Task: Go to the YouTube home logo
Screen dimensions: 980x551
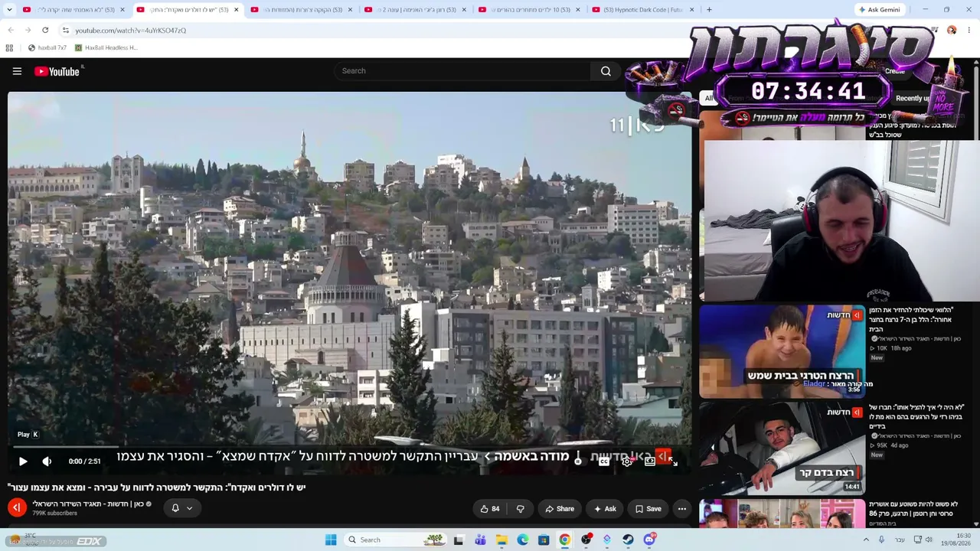Action: (x=57, y=71)
